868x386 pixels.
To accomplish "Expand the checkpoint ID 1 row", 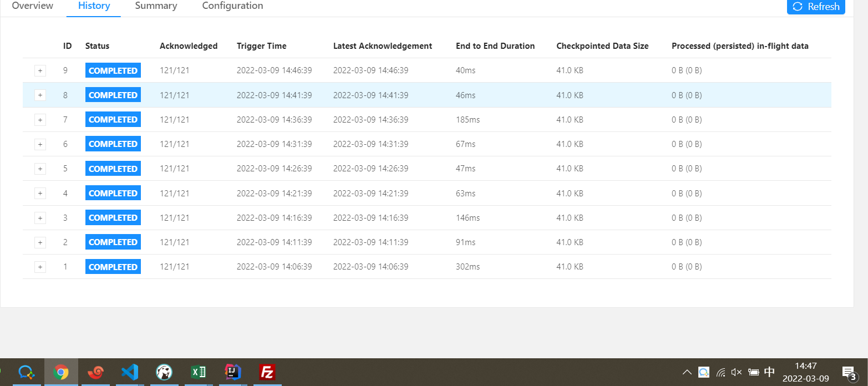I will pos(40,267).
